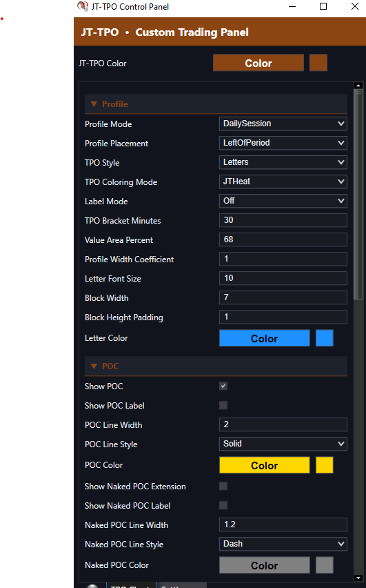Click the Profile section header text
The image size is (366, 588).
pos(114,104)
